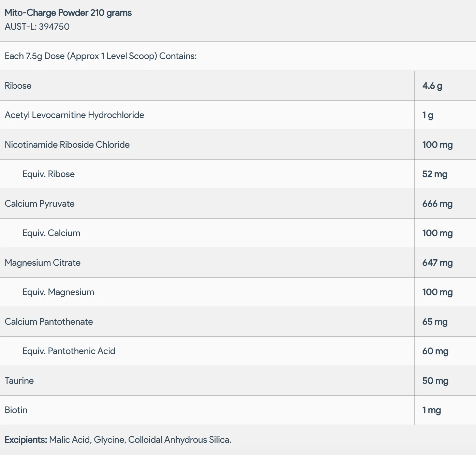Click the Calcium Pantothenate label

click(x=49, y=322)
